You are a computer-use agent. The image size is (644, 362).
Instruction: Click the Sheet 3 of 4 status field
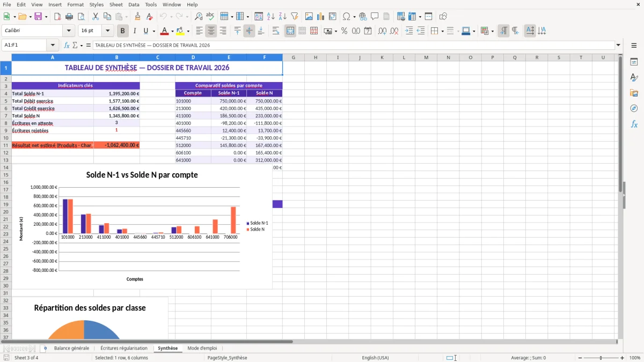[x=26, y=358]
